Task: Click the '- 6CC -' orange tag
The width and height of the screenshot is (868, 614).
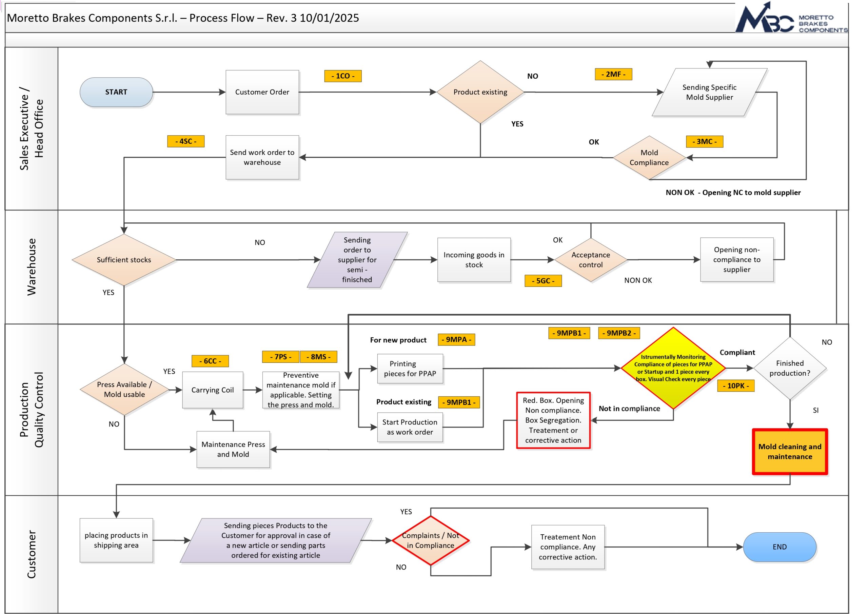Action: (210, 361)
